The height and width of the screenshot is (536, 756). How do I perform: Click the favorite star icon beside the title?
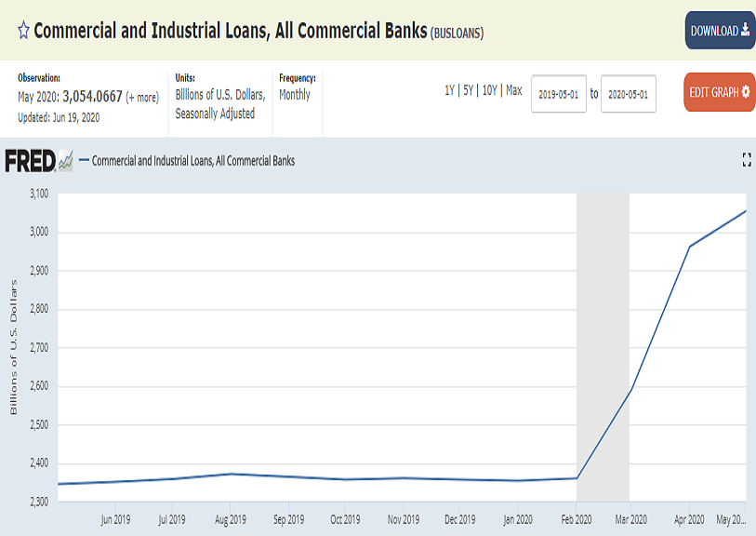click(x=23, y=31)
